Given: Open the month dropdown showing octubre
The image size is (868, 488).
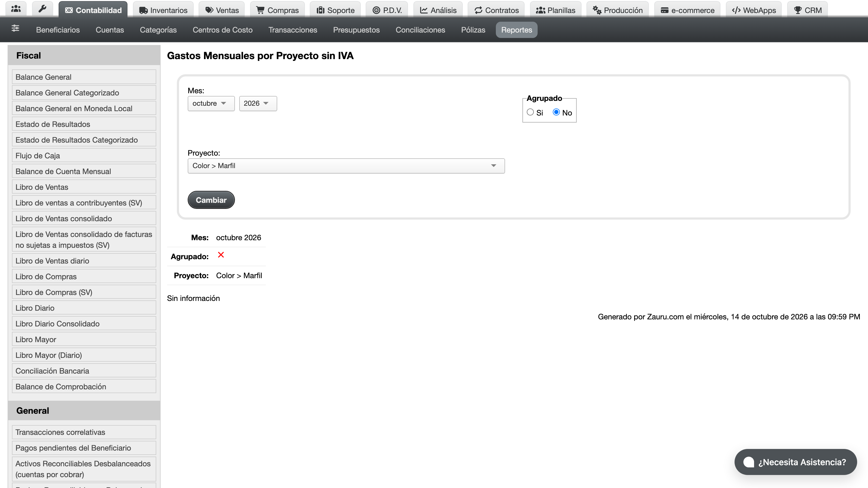Looking at the screenshot, I should coord(211,103).
